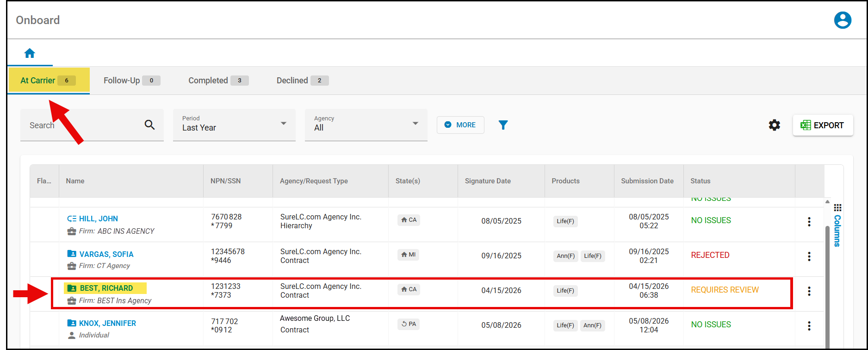Switch to the Follow-Up tab
This screenshot has width=868, height=350.
coord(132,81)
